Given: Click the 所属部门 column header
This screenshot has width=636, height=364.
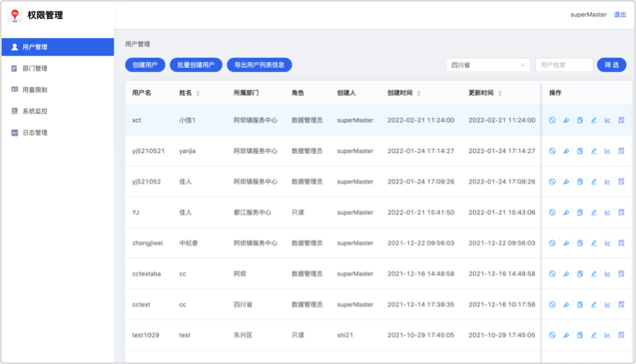Looking at the screenshot, I should [246, 93].
